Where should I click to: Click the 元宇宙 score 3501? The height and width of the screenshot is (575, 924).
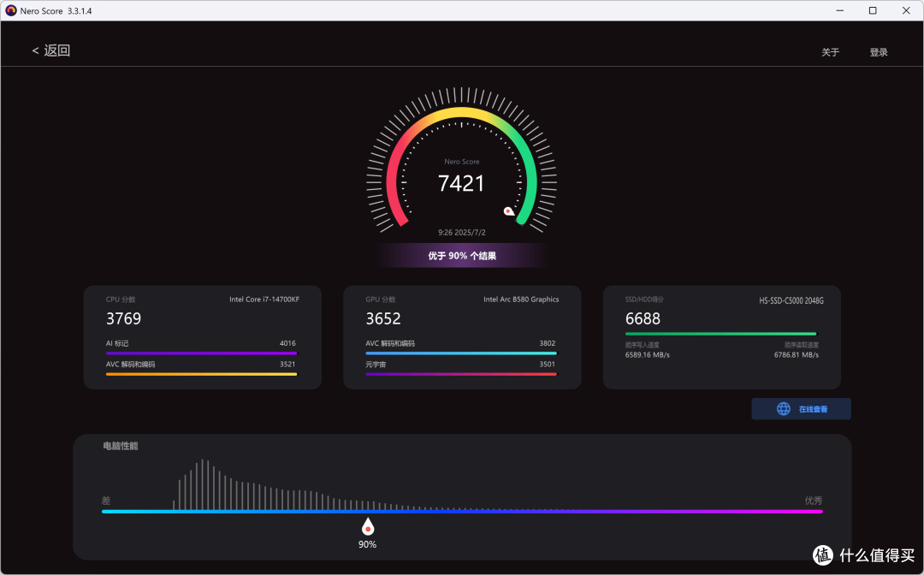(x=547, y=365)
